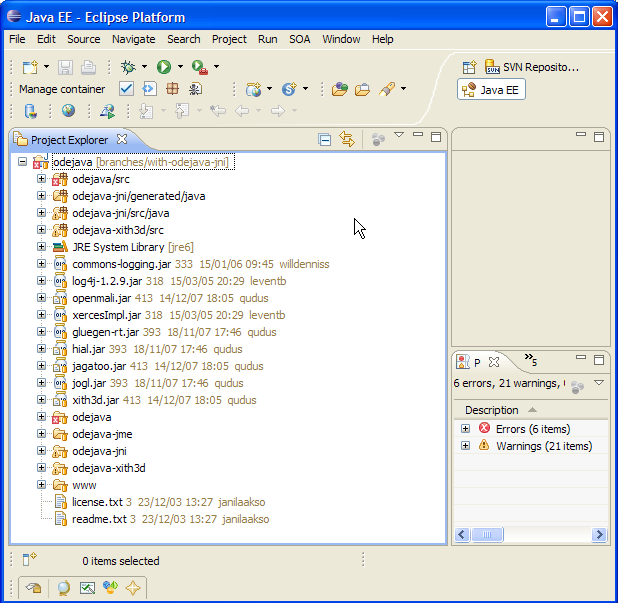Click the Web Browser globe icon
The width and height of the screenshot is (618, 603).
[68, 110]
